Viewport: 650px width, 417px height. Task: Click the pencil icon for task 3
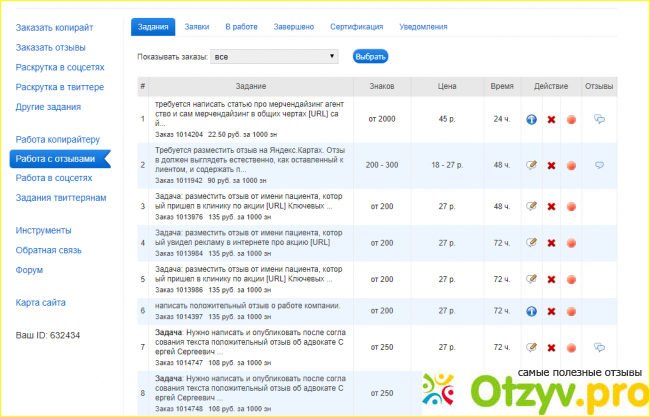pyautogui.click(x=532, y=206)
